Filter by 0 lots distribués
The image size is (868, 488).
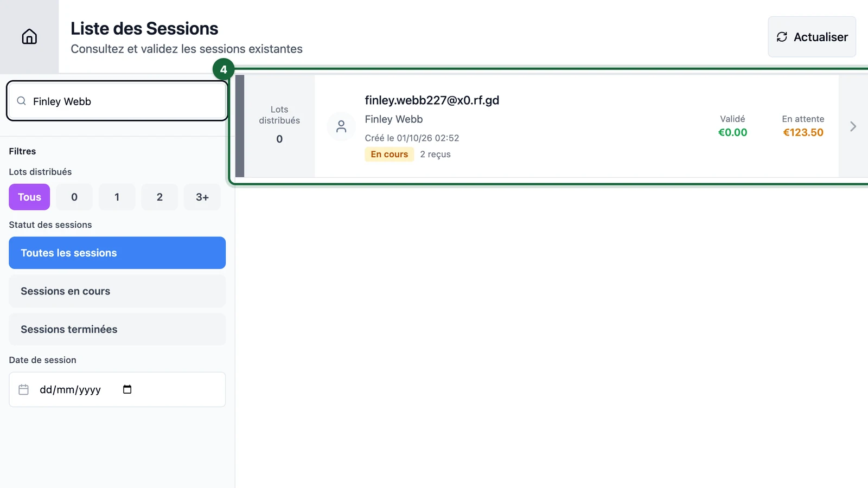tap(74, 197)
